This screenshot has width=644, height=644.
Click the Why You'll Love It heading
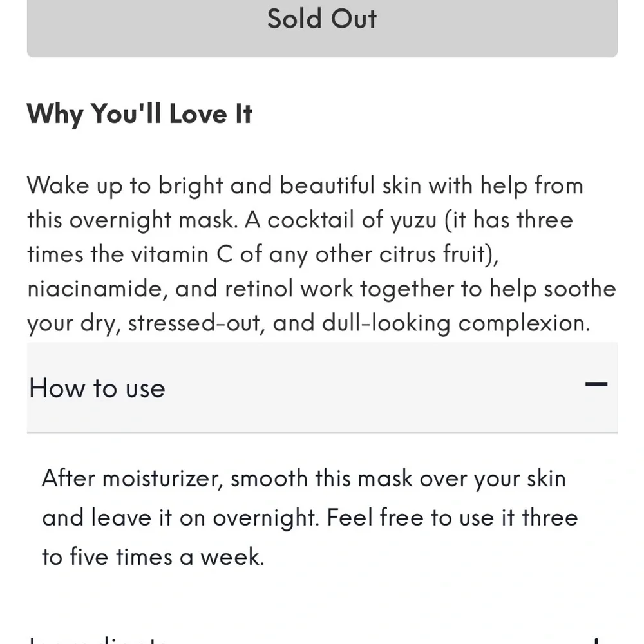pyautogui.click(x=139, y=114)
